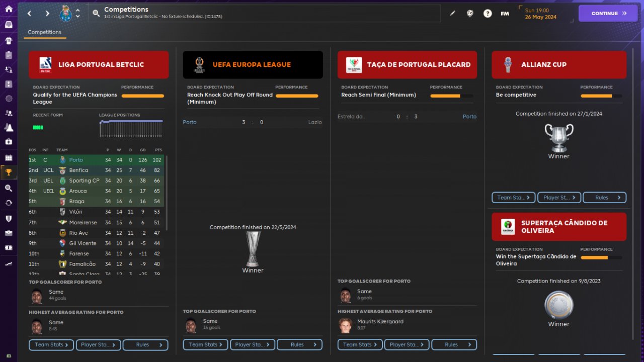Open Team Stats for Taça de Portugal
Viewport: 644px width, 362px height.
coord(360,345)
